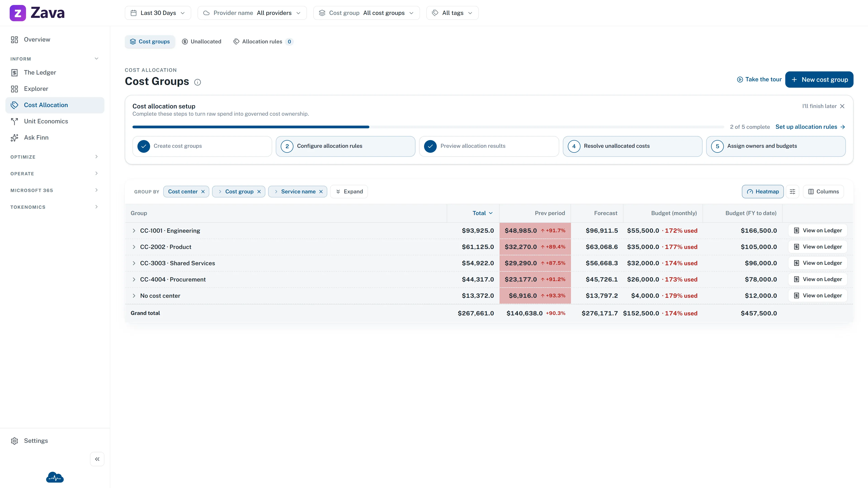
Task: View CC-4004 Procurement on Ledger
Action: (x=818, y=279)
